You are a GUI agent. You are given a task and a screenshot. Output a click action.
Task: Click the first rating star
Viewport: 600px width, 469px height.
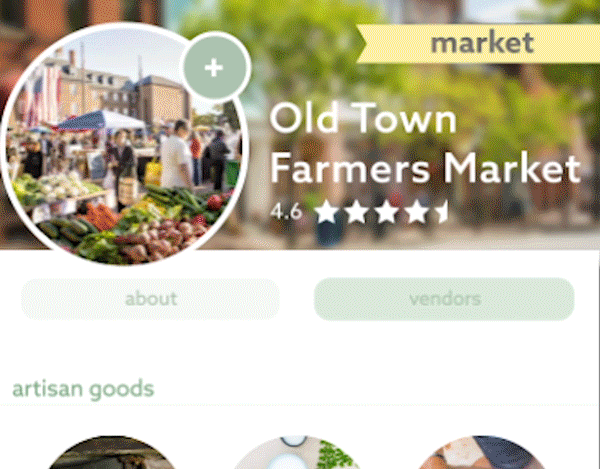point(326,212)
